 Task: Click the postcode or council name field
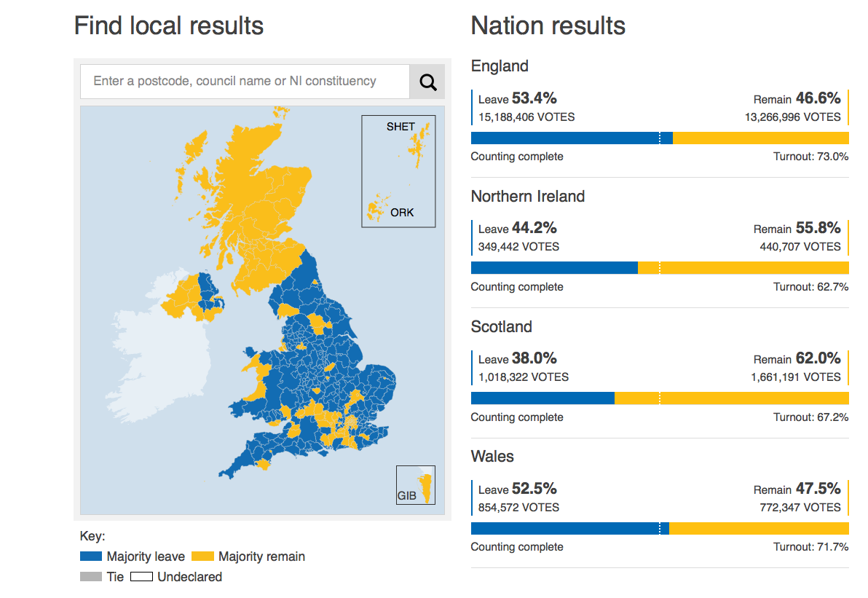[245, 82]
